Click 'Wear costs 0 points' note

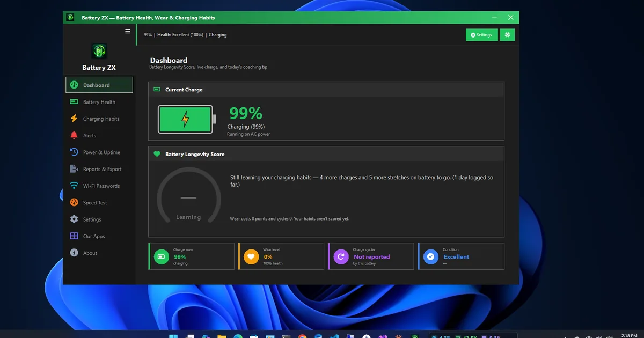pyautogui.click(x=290, y=219)
